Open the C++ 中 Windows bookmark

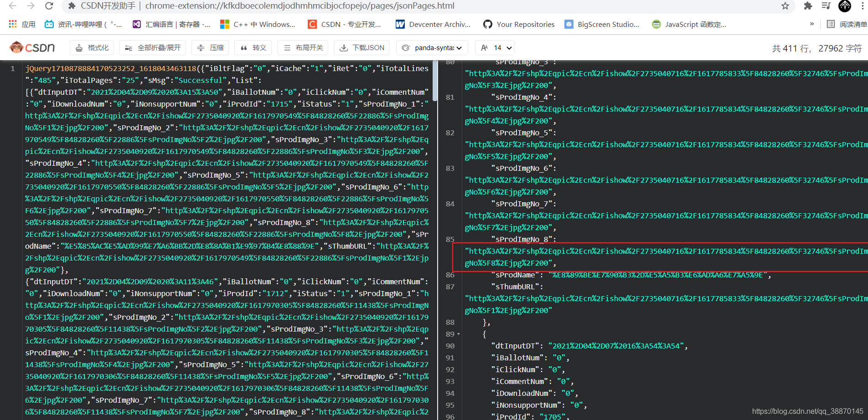pyautogui.click(x=258, y=24)
